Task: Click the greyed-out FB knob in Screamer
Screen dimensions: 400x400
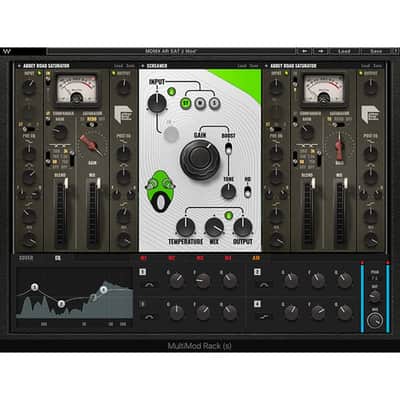Action: coord(171,133)
